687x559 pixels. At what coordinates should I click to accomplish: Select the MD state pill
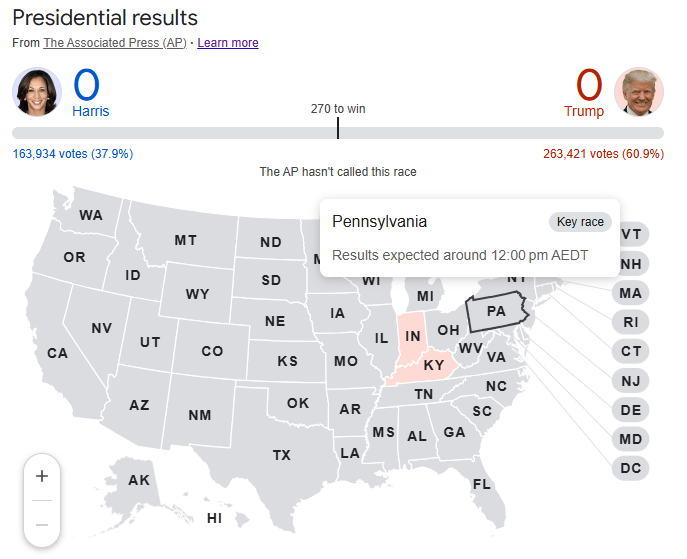(x=630, y=439)
